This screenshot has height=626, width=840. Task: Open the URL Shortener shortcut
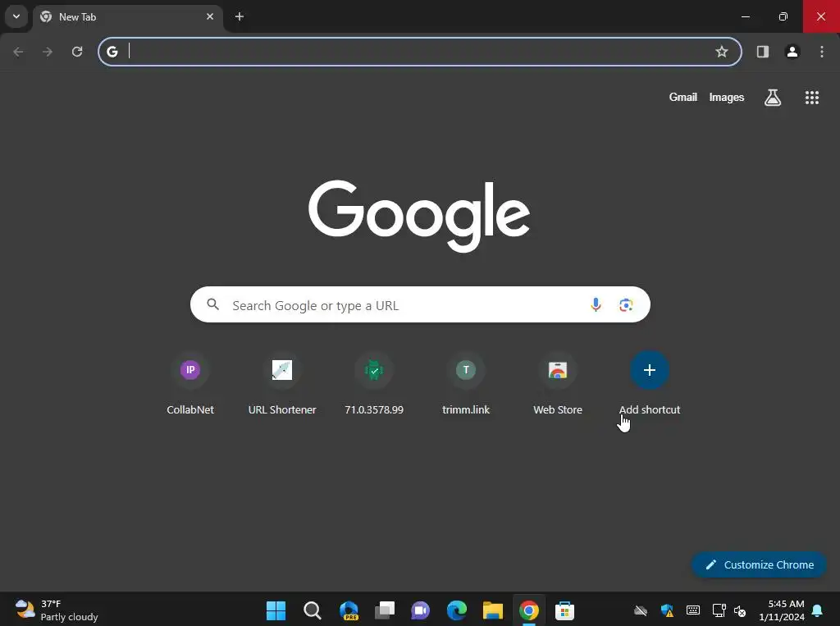click(x=282, y=384)
